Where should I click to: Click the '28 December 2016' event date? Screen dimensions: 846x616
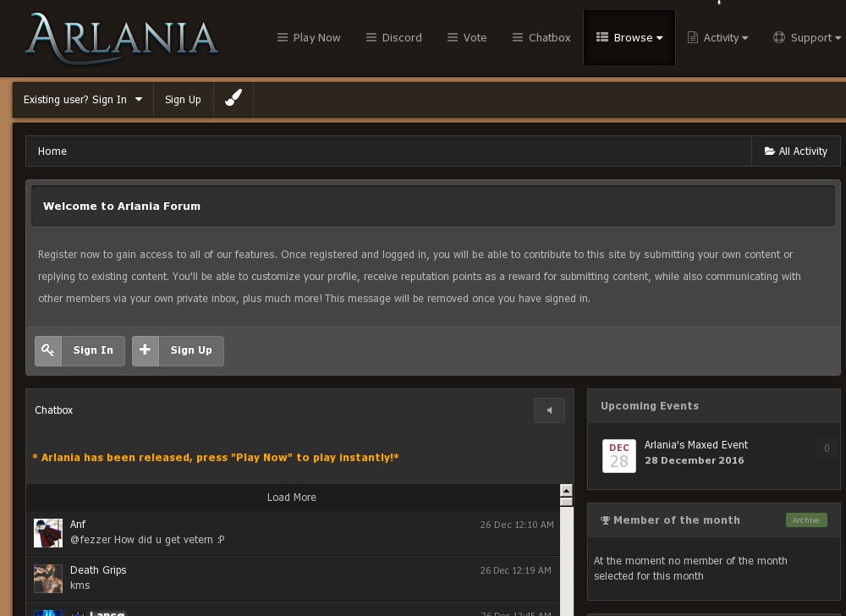coord(695,460)
